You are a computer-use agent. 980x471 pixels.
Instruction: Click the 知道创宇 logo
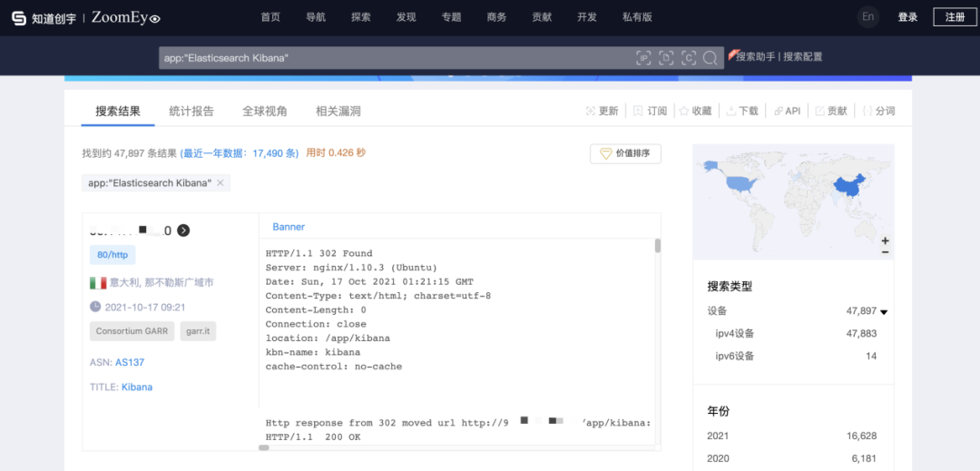(x=44, y=18)
